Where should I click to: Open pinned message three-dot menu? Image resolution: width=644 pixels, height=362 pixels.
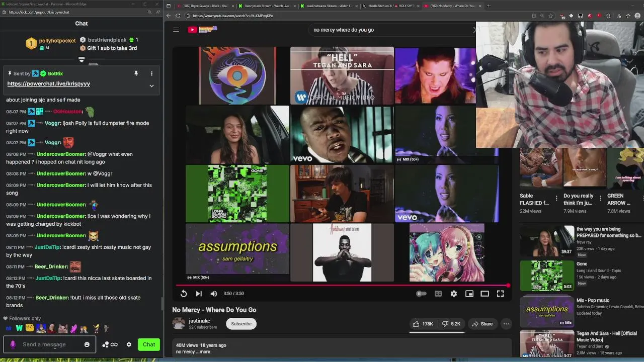pyautogui.click(x=151, y=74)
